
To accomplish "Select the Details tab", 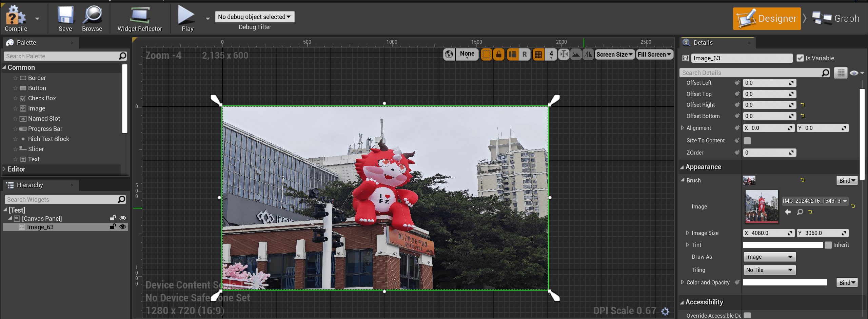I will [717, 42].
